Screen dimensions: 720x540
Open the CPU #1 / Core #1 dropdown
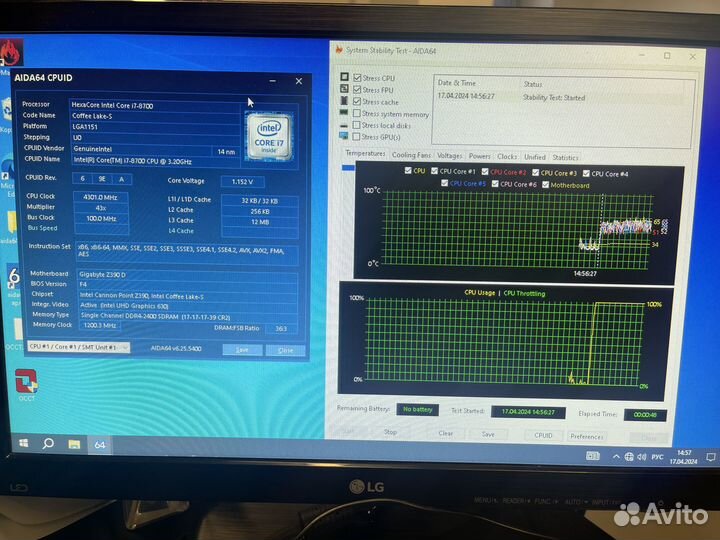coord(79,347)
